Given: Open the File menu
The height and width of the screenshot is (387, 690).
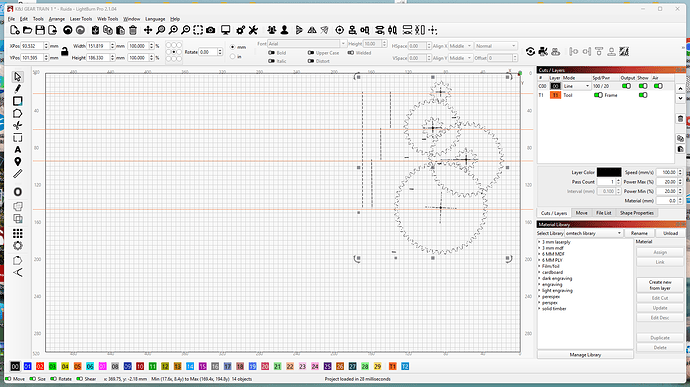Looking at the screenshot, I should (x=11, y=19).
